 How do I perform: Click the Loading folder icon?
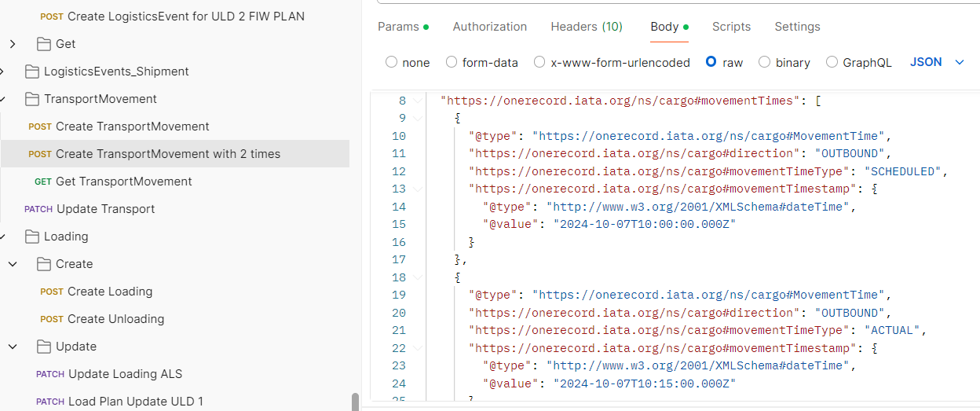(32, 237)
